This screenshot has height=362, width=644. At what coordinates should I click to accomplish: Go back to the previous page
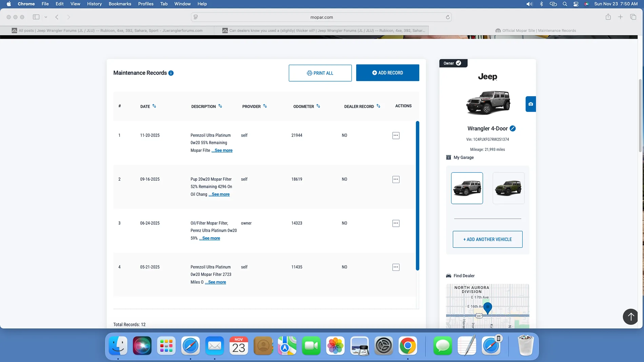point(57,17)
